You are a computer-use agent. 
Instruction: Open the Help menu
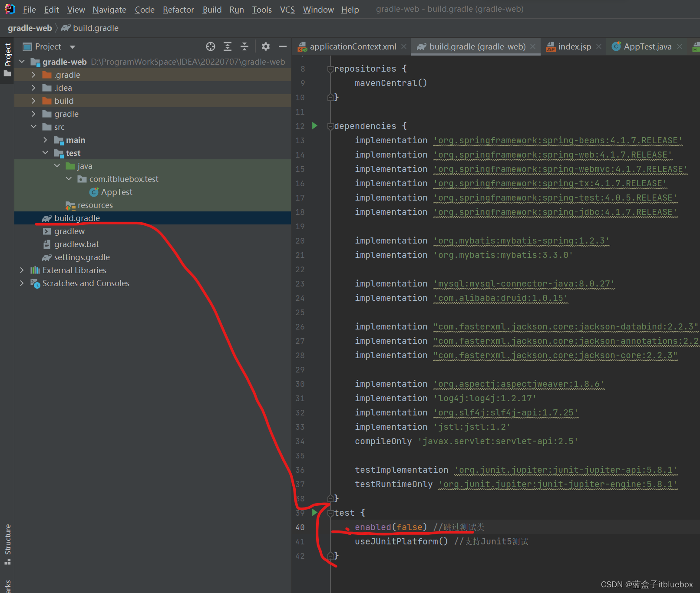click(x=350, y=10)
